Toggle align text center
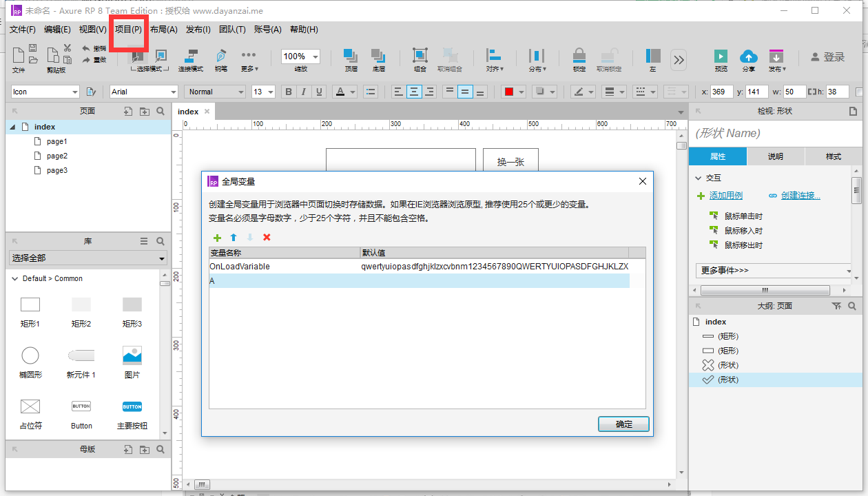The image size is (868, 496). pos(414,92)
